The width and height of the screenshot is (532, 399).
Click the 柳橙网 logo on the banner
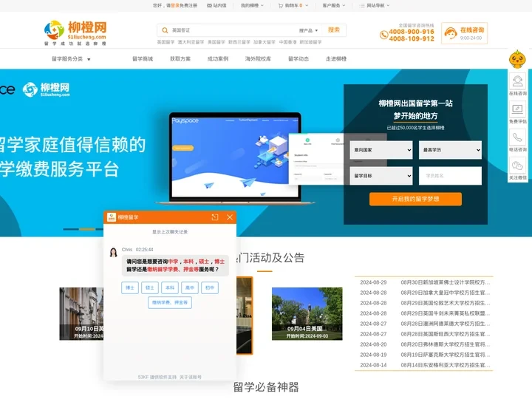(46, 89)
